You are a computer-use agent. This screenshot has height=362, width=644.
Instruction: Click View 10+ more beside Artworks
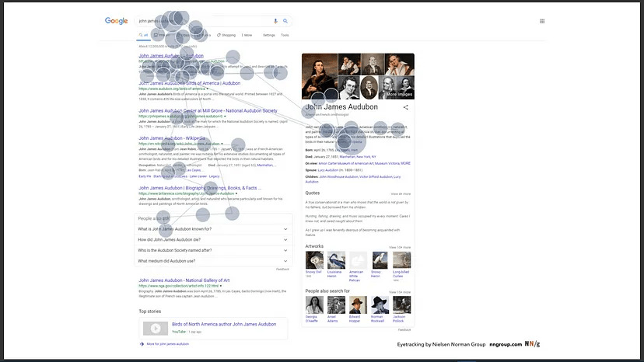click(400, 248)
